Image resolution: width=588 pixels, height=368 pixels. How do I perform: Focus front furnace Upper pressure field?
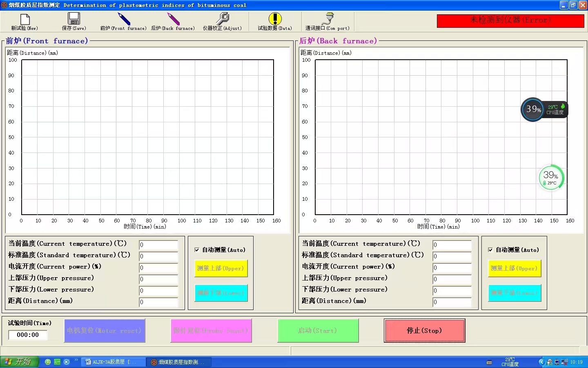158,279
